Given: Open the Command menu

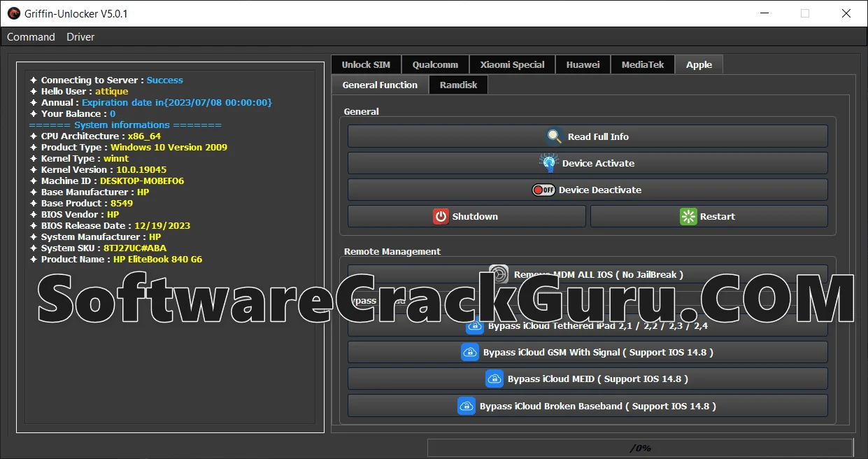Looking at the screenshot, I should pyautogui.click(x=31, y=37).
